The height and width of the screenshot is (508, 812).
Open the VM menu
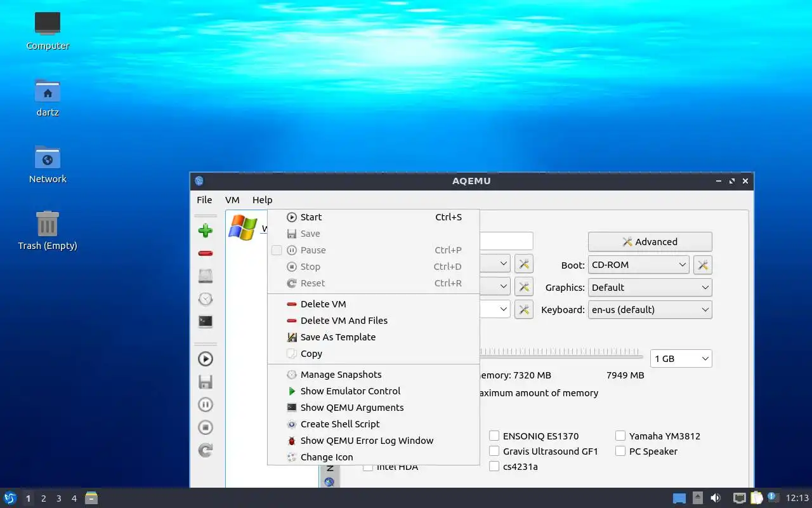pos(232,199)
